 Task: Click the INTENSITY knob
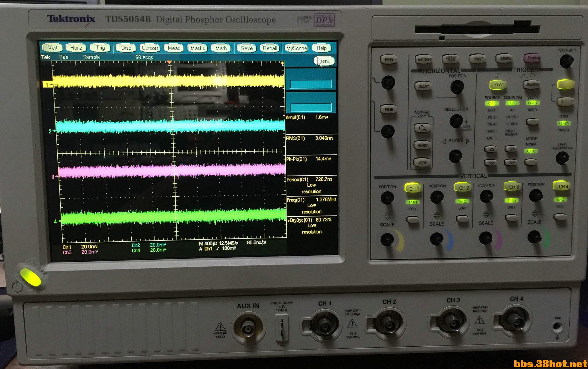pos(566,61)
